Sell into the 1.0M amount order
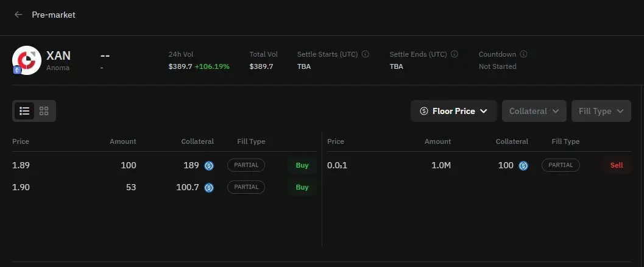The image size is (644, 267). (617, 165)
